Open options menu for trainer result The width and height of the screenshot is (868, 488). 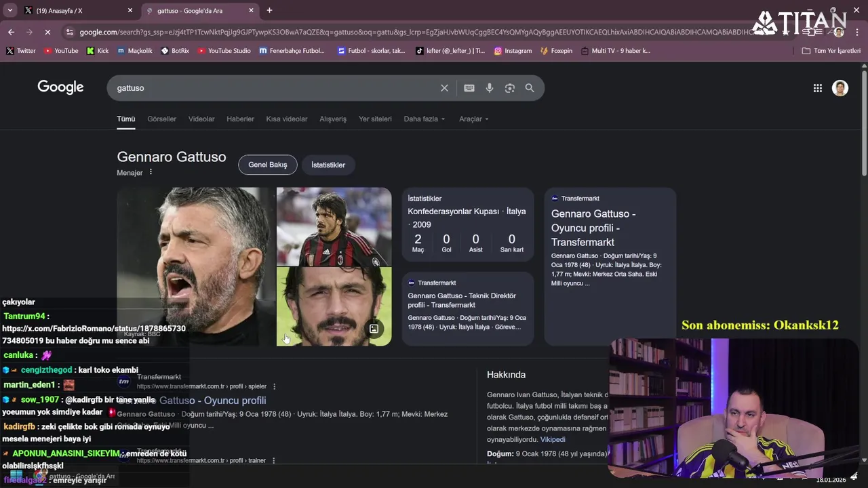pyautogui.click(x=273, y=460)
